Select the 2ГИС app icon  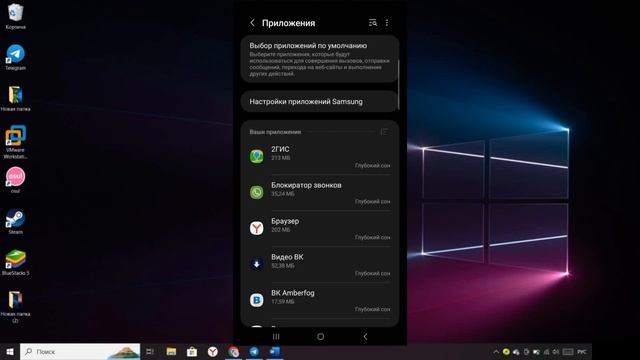[x=257, y=156]
